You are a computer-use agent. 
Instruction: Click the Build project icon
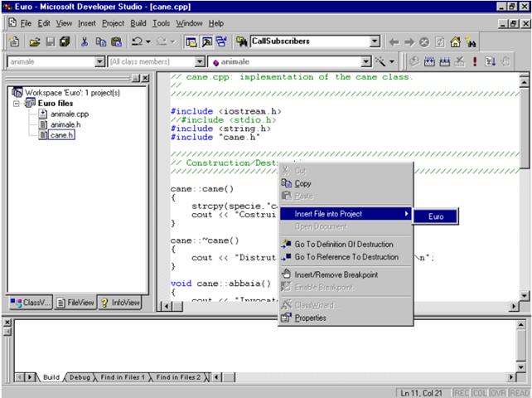[429, 61]
